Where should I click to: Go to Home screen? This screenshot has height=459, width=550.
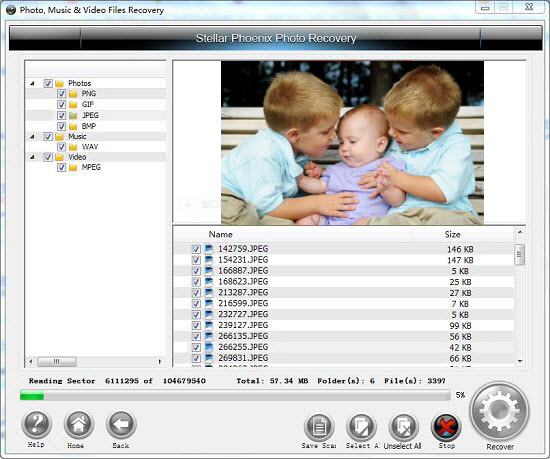[79, 424]
